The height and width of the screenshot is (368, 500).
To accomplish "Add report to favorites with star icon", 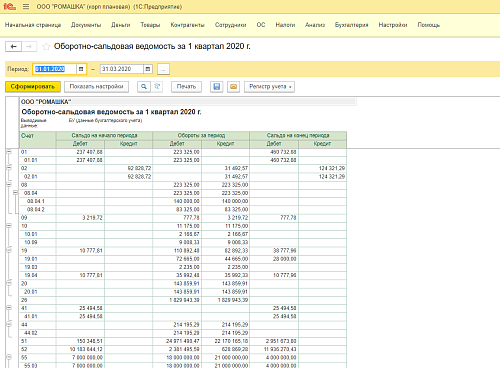I will click(x=46, y=46).
